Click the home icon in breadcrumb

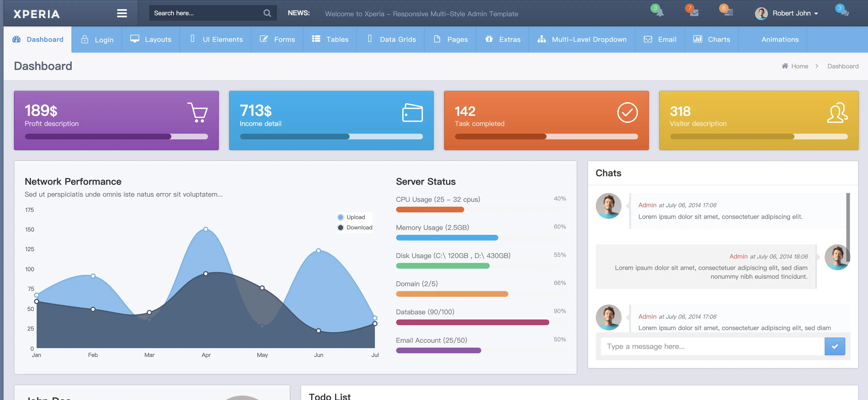[x=785, y=66]
